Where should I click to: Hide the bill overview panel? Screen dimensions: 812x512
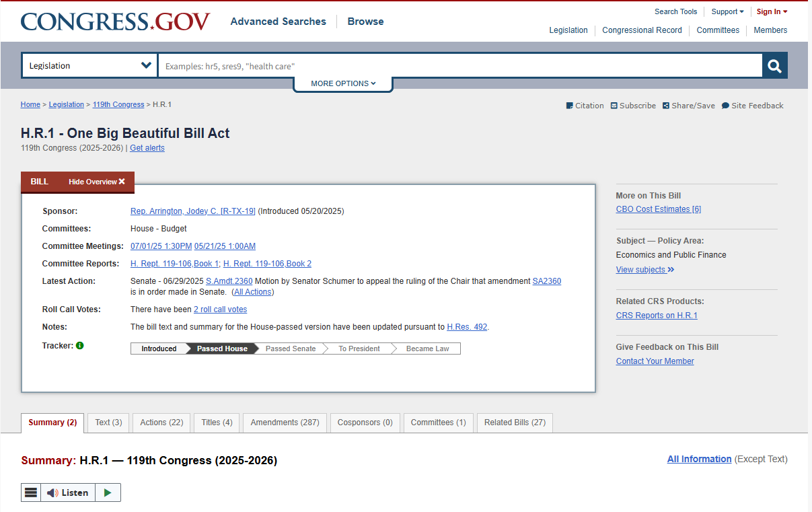coord(97,182)
